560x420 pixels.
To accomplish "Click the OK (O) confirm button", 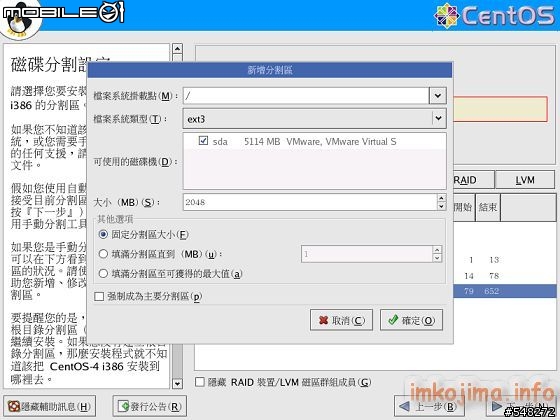I will coord(411,320).
